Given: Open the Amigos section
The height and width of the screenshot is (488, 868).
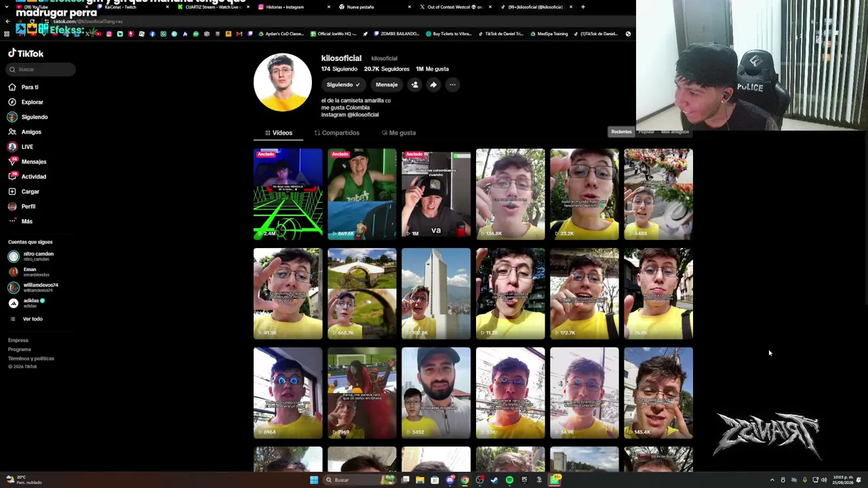Looking at the screenshot, I should 25,132.
